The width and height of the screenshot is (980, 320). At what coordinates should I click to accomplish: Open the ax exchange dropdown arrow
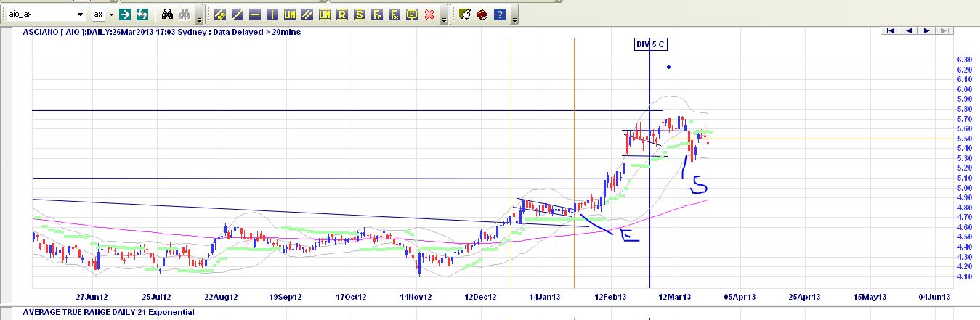tap(111, 15)
